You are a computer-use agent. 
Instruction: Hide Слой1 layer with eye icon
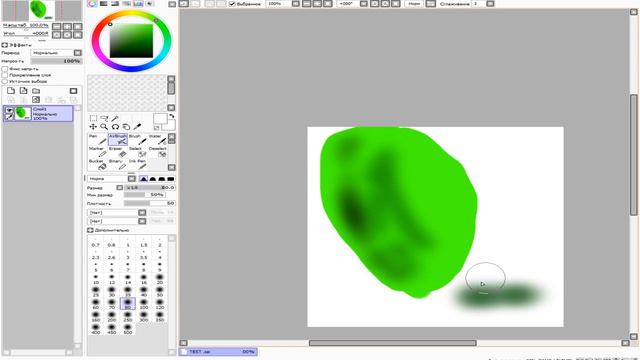point(9,110)
